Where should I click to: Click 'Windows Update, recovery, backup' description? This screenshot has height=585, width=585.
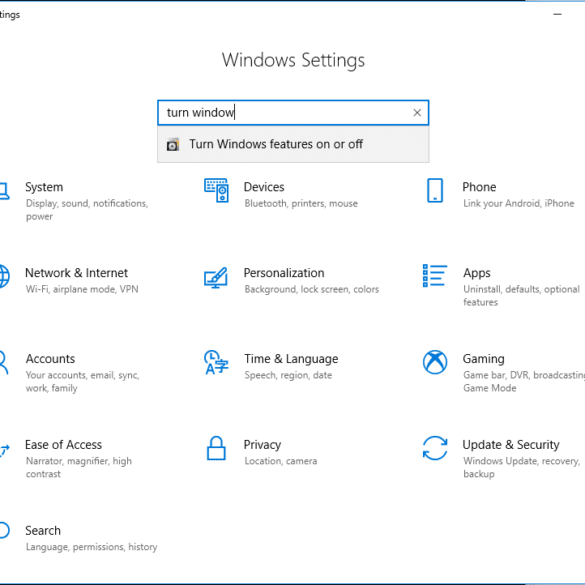tap(522, 467)
